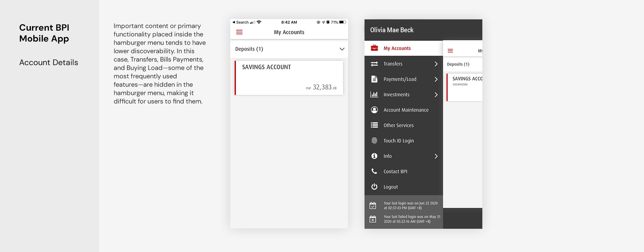The image size is (644, 252).
Task: Click the Logout power icon
Action: (374, 187)
